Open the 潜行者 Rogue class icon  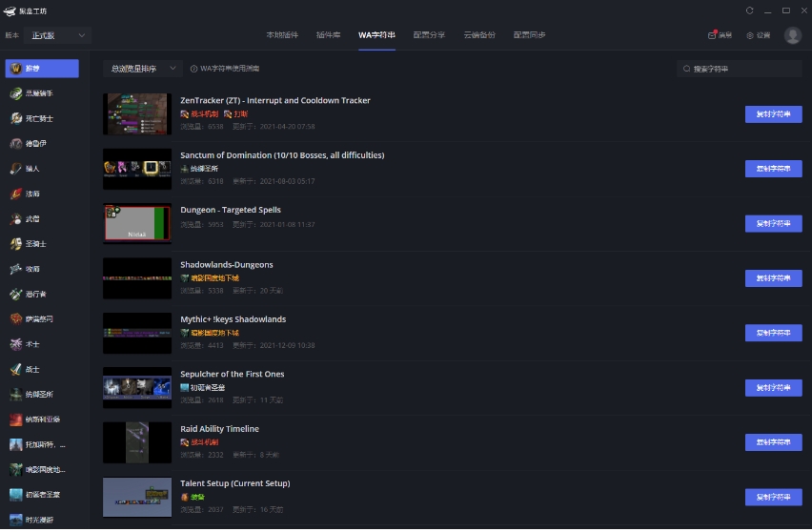point(16,294)
